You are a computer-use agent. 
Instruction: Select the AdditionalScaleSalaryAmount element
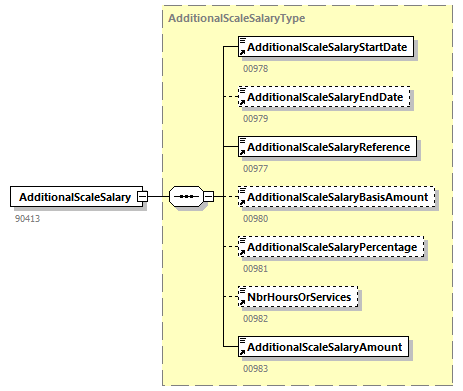tap(323, 347)
